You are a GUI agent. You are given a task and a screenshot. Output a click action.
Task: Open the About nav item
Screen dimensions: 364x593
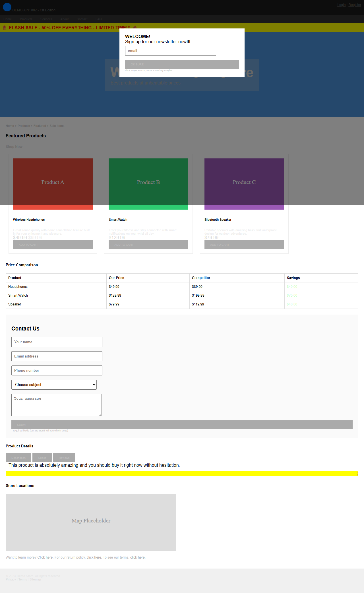tap(65, 19)
